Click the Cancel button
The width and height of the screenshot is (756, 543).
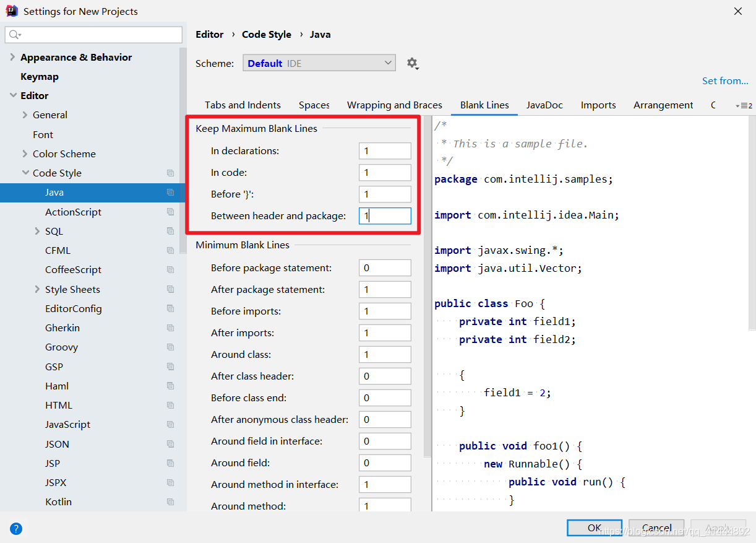(656, 528)
